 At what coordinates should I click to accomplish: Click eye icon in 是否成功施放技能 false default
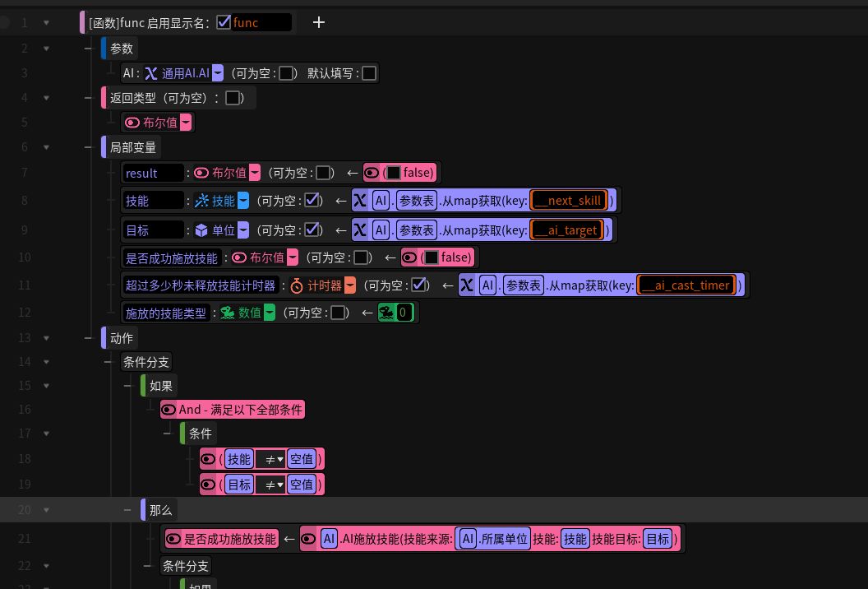pos(409,257)
